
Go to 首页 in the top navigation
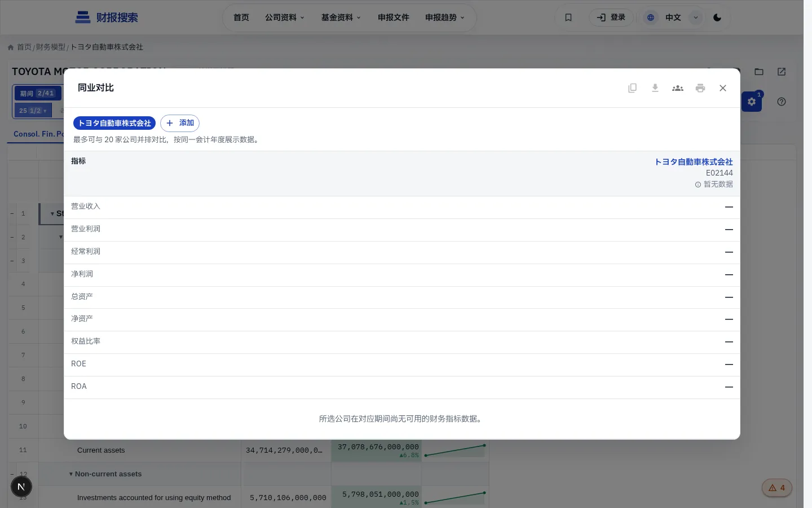point(241,17)
